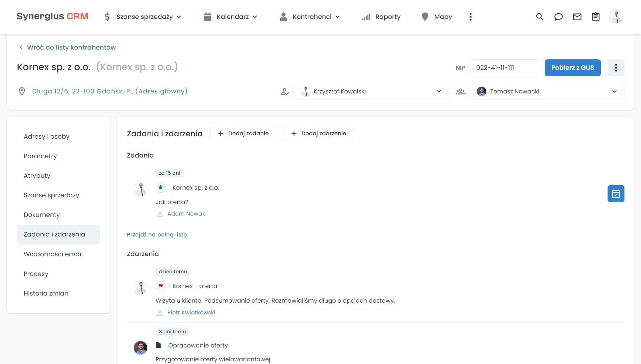Expand the Krzysztof Kowalski owner dropdown
The height and width of the screenshot is (364, 641).
439,91
